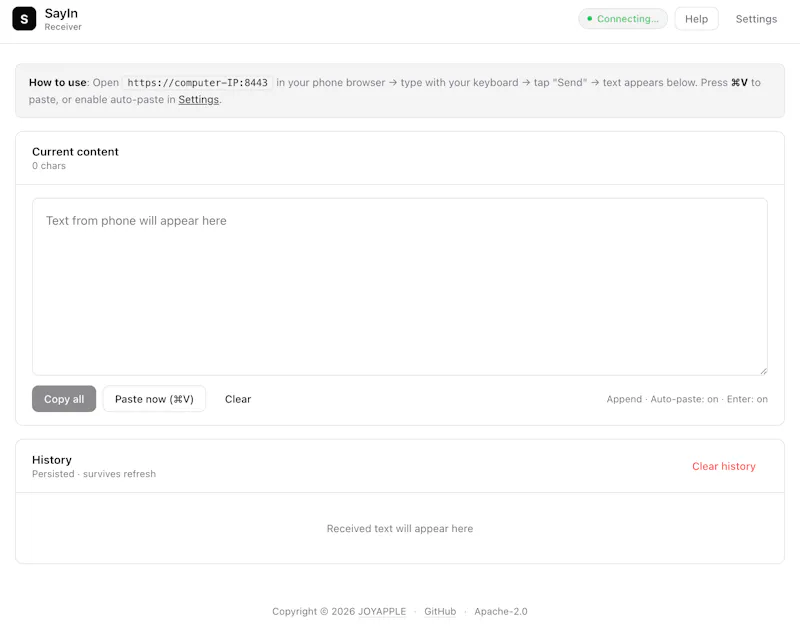The height and width of the screenshot is (641, 800).
Task: Click the Receiver subtitle text
Action: (x=63, y=27)
